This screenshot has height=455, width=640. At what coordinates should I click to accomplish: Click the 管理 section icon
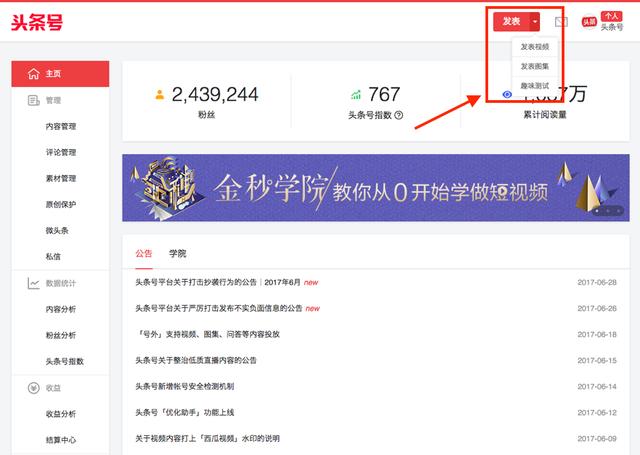coord(33,100)
